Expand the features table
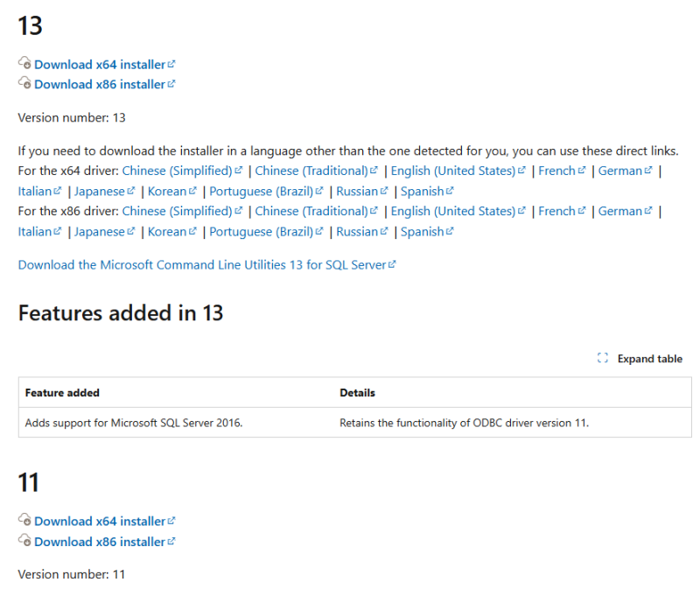The image size is (700, 596). tap(649, 359)
